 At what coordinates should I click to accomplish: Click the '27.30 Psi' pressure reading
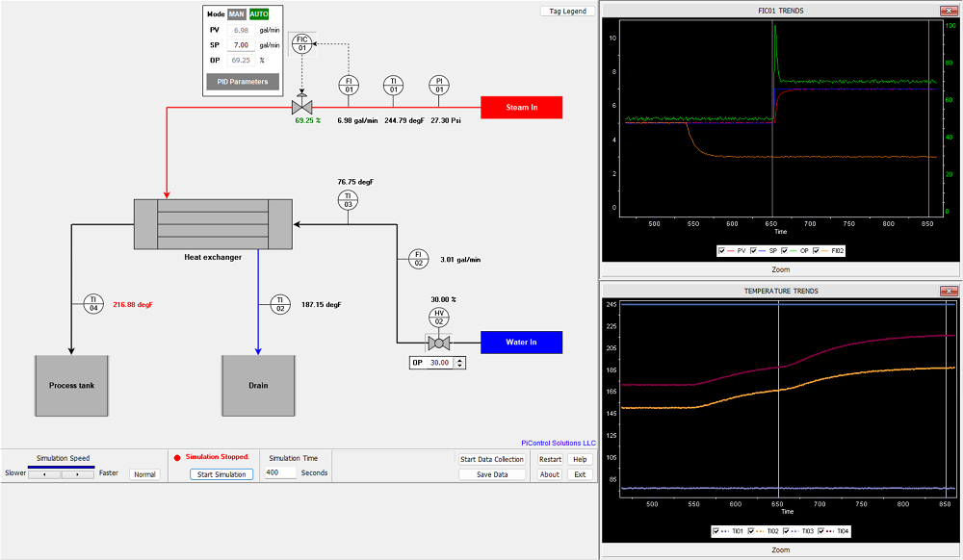pyautogui.click(x=445, y=120)
